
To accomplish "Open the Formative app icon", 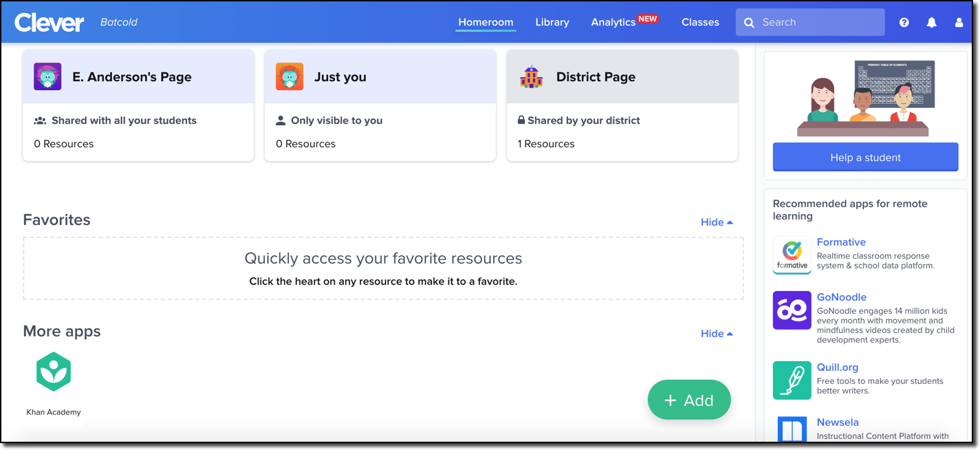I will pos(792,255).
